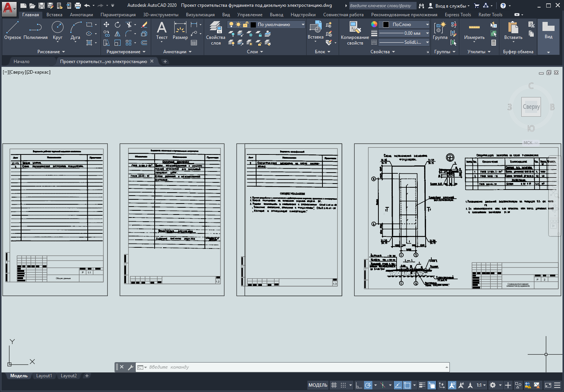564x392 pixels.
Task: Expand the Слои panel
Action: [x=255, y=52]
